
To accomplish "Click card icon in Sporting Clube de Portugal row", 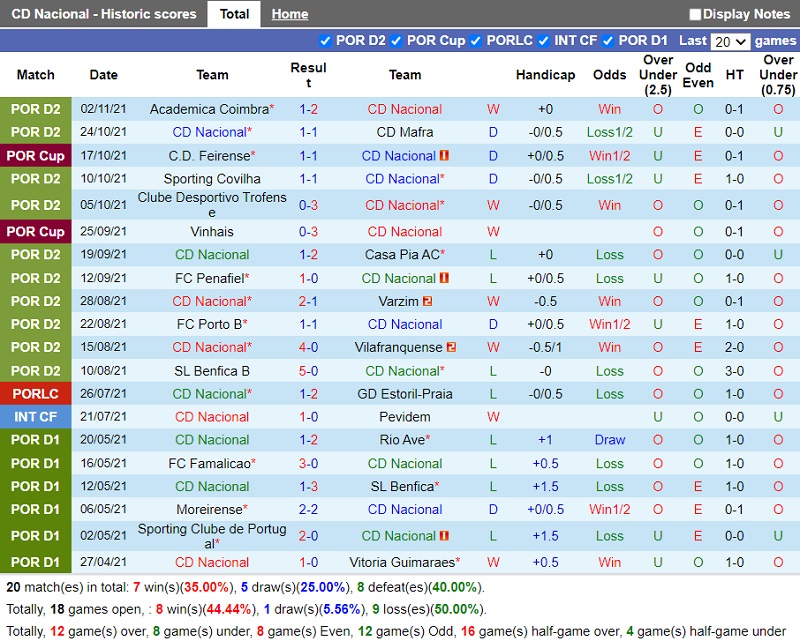I will (445, 535).
